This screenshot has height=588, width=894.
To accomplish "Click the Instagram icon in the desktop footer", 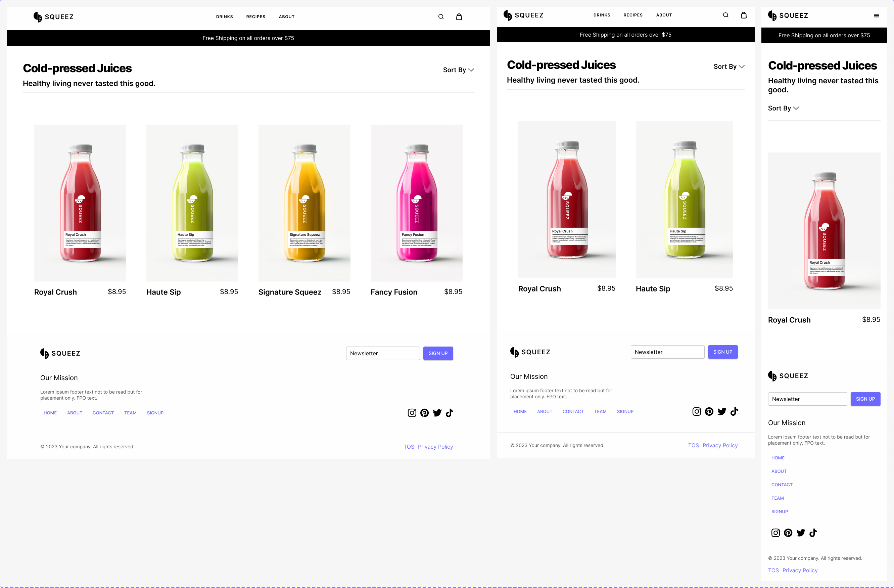I will pos(412,412).
